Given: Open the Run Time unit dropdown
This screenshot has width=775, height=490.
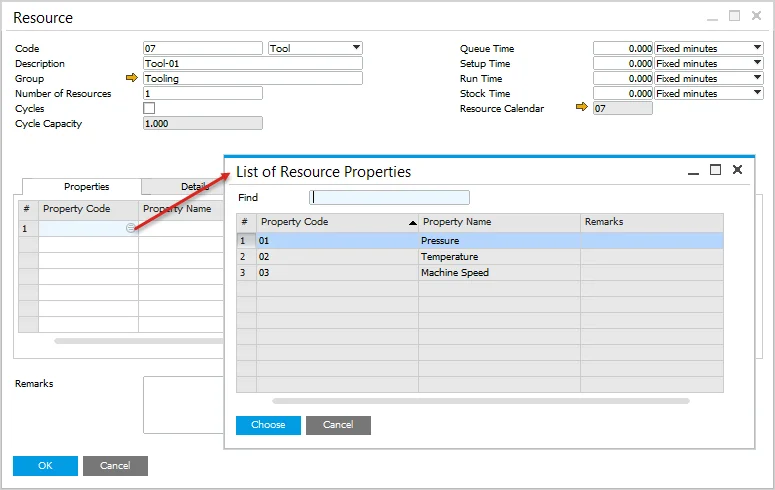Looking at the screenshot, I should [x=709, y=78].
